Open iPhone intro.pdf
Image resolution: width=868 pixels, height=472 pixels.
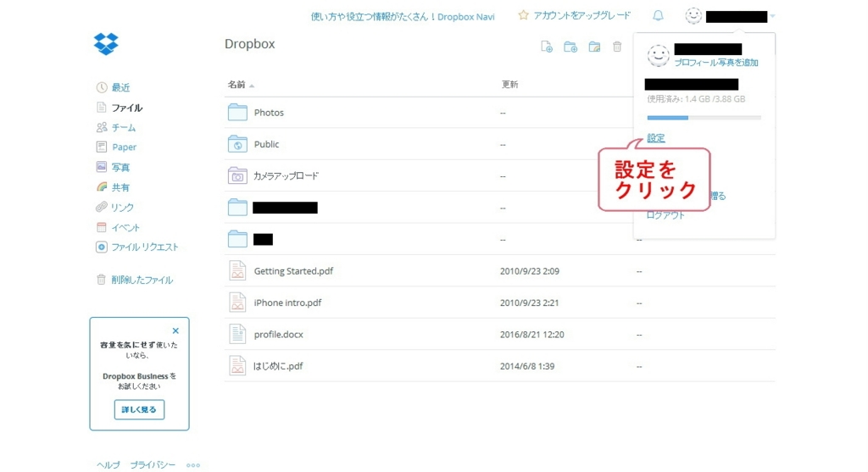coord(288,303)
